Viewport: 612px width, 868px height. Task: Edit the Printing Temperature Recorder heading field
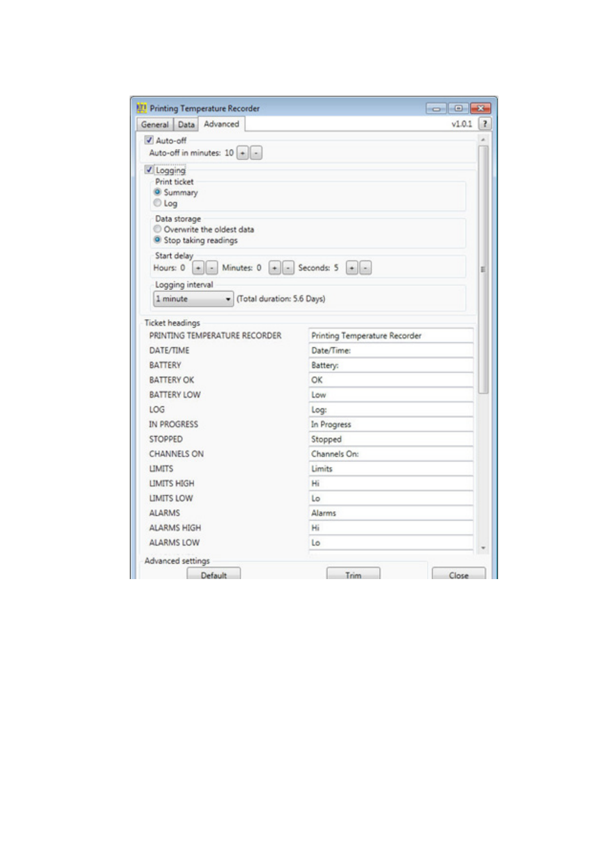(x=391, y=335)
